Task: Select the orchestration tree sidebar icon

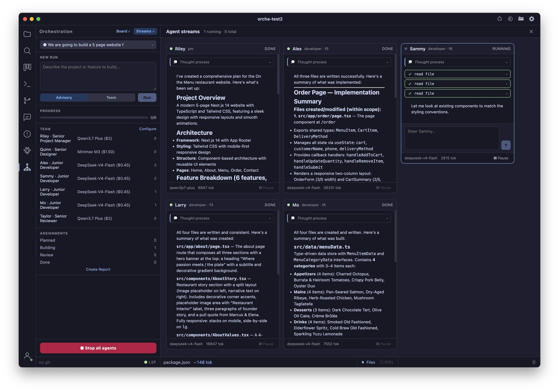Action: 27,167
